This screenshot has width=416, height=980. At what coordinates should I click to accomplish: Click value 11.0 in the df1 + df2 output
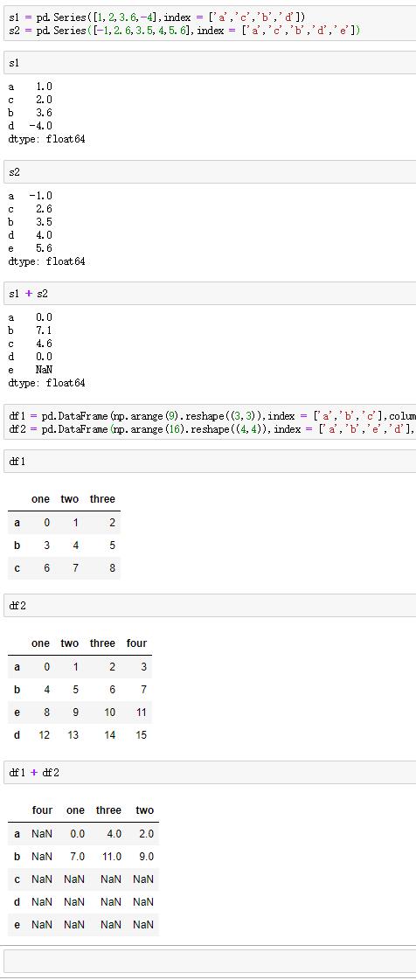coord(112,856)
